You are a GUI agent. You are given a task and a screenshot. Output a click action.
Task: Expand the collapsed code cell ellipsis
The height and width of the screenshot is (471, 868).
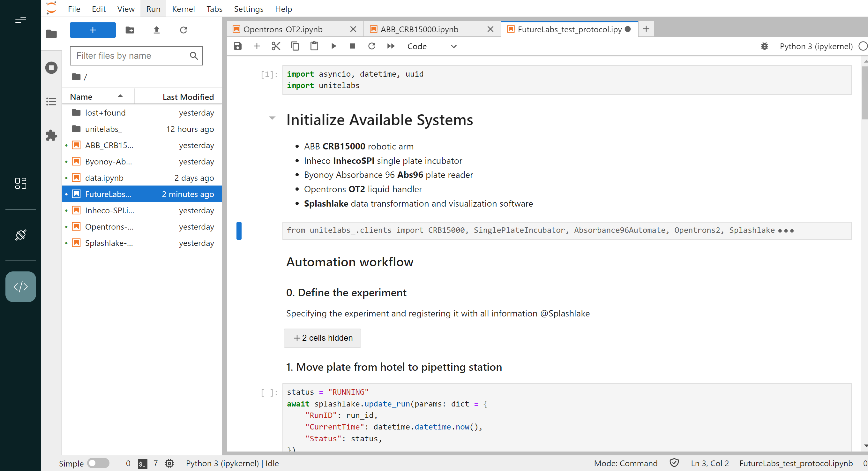point(786,231)
